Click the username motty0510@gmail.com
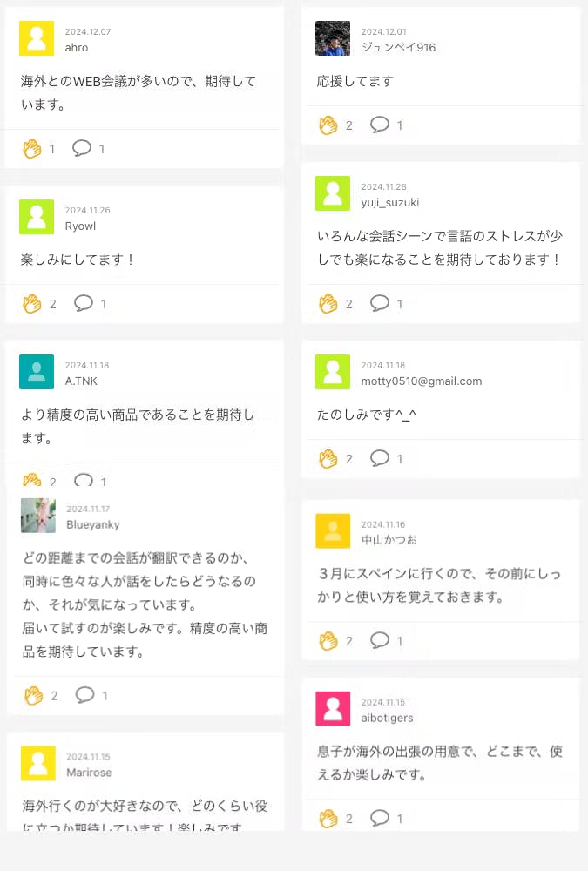Image resolution: width=588 pixels, height=871 pixels. (x=422, y=381)
